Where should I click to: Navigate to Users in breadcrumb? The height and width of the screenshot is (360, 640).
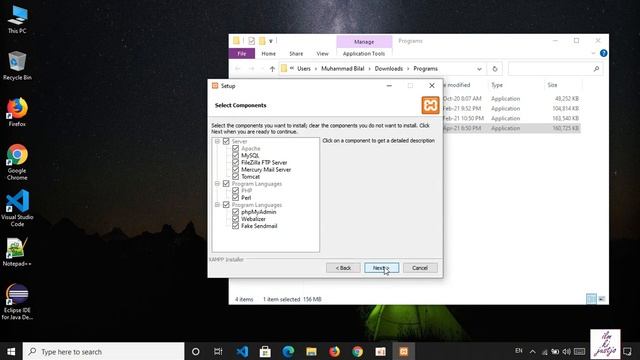[304, 69]
